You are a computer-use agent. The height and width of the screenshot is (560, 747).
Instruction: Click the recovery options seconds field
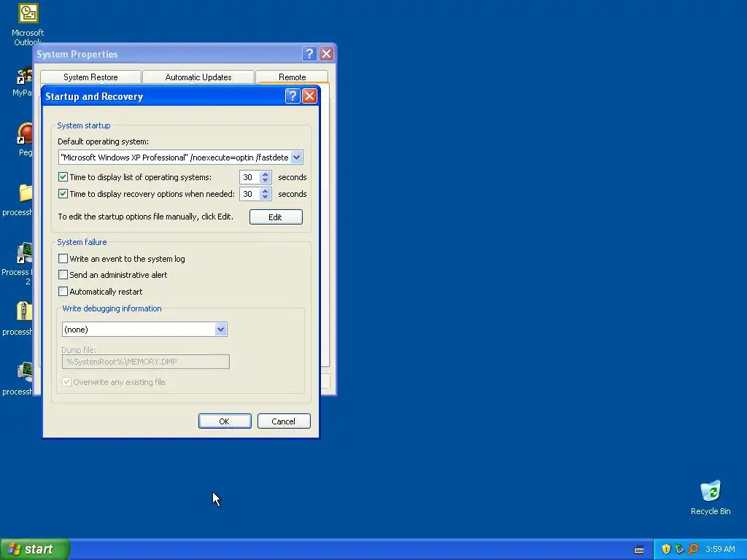coord(250,194)
